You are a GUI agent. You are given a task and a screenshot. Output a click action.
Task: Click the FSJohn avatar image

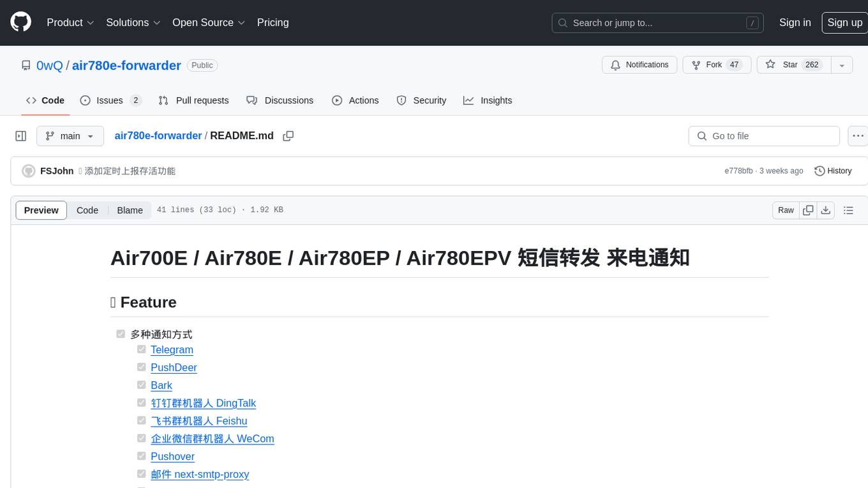pos(29,171)
